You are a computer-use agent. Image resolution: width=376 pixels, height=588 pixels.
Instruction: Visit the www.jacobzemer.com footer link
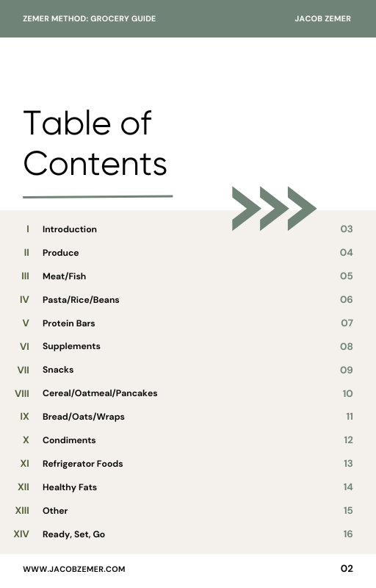[74, 569]
